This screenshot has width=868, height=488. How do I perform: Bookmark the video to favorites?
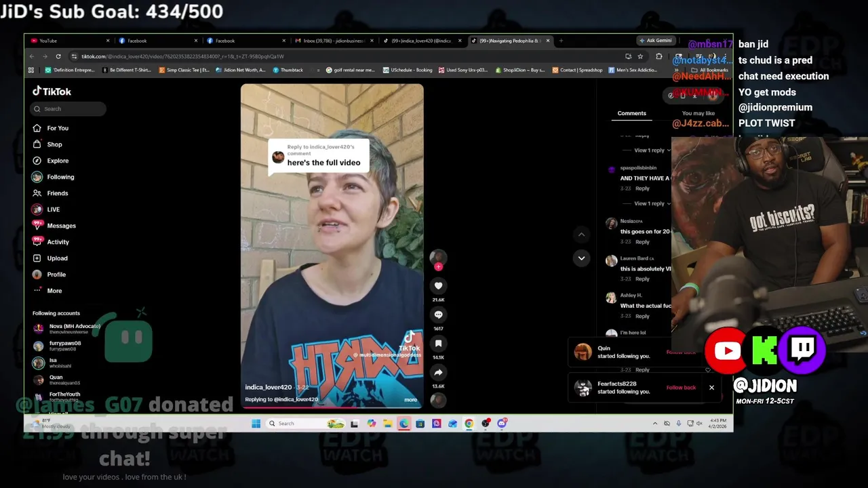(438, 344)
